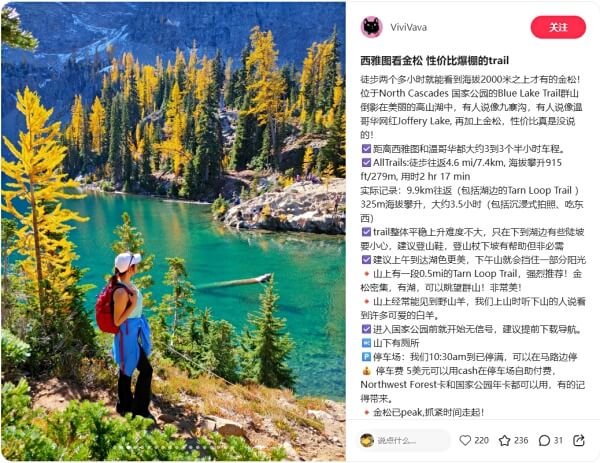The image size is (600, 463).
Task: Share the post using the share arrow icon
Action: 579,440
